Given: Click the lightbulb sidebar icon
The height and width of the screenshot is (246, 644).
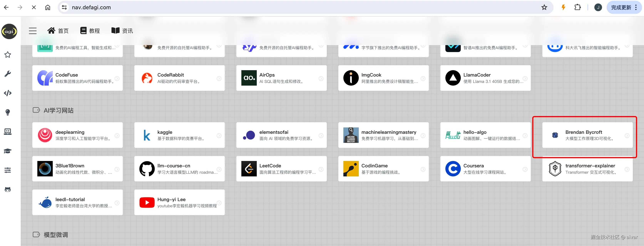Looking at the screenshot, I should click(8, 112).
